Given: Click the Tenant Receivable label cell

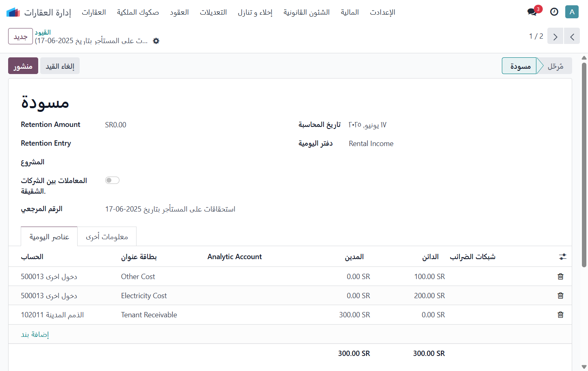Looking at the screenshot, I should [x=149, y=315].
